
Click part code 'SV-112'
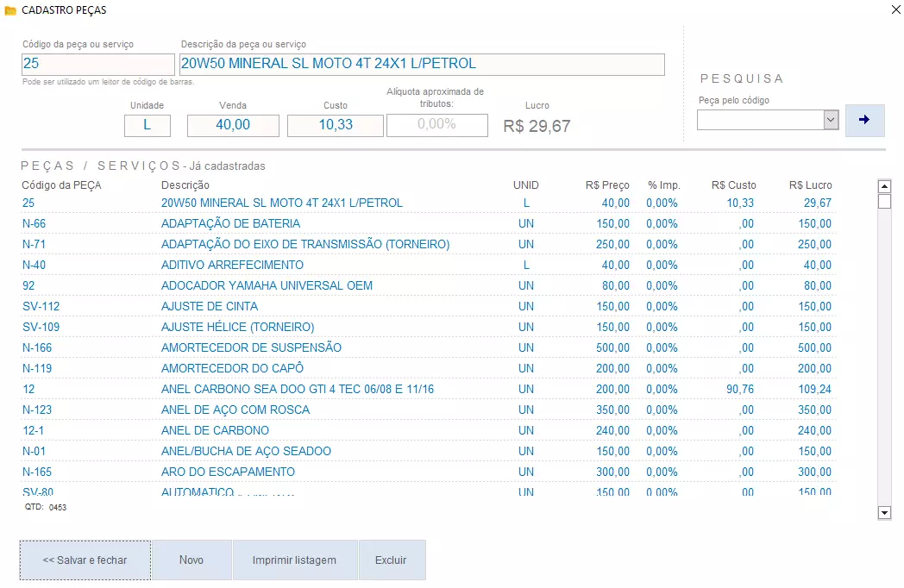[41, 307]
